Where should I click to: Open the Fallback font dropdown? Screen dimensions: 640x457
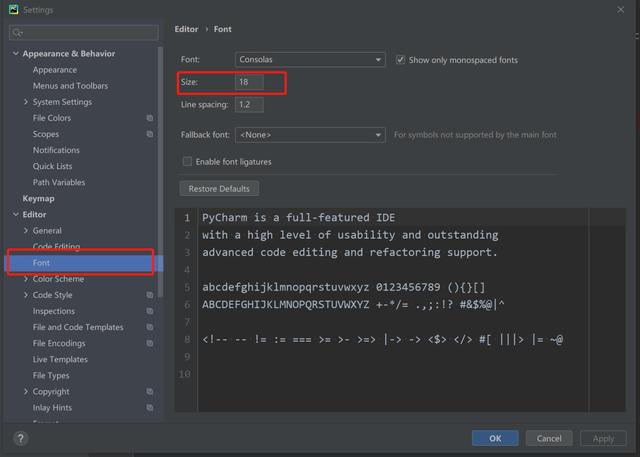(x=310, y=135)
